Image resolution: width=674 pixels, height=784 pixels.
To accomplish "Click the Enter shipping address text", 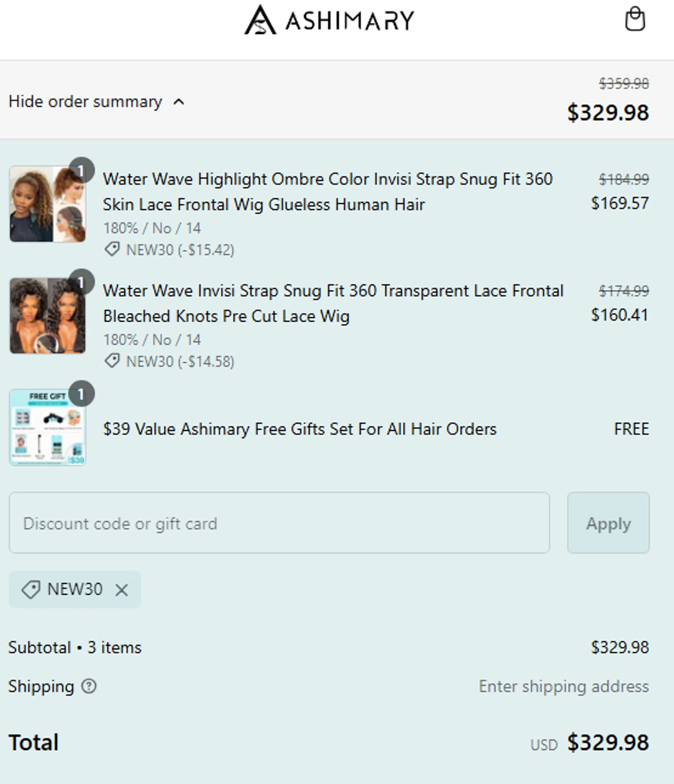I will [x=564, y=686].
